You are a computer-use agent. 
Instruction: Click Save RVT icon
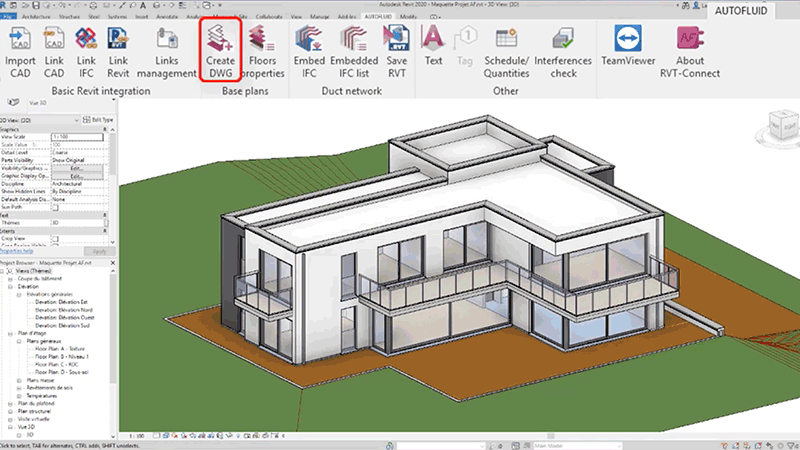pyautogui.click(x=396, y=53)
